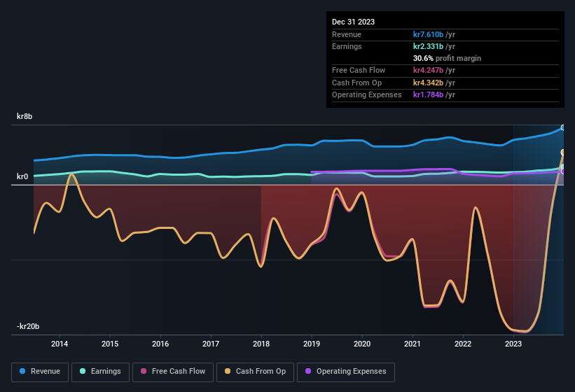Click the 2015 x-axis label
The height and width of the screenshot is (392, 575).
click(x=110, y=344)
